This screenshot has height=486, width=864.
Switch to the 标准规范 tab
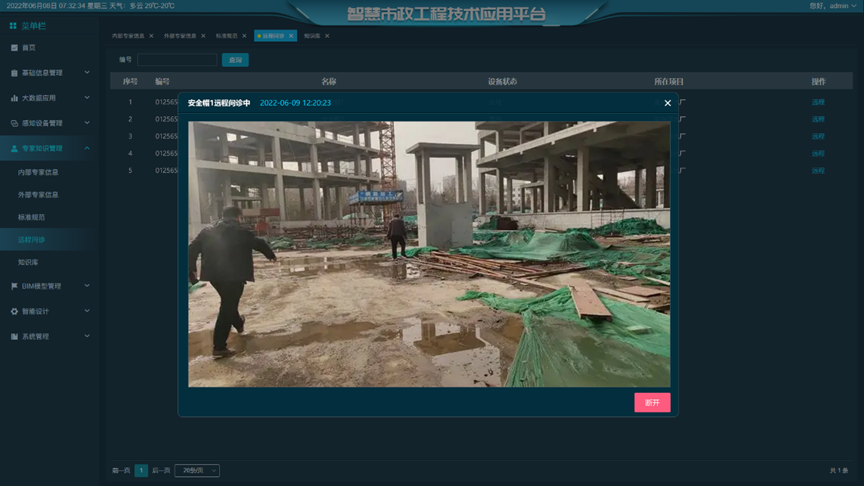click(x=227, y=36)
